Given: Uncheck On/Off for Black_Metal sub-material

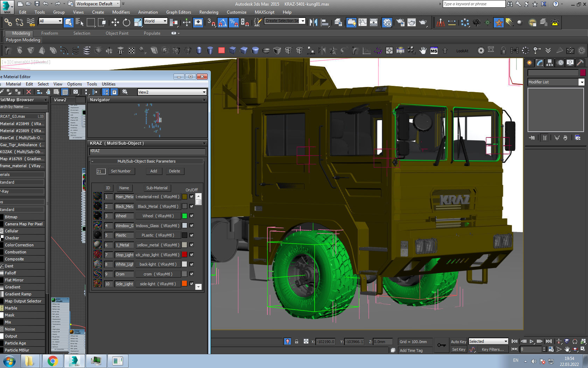Looking at the screenshot, I should 191,206.
